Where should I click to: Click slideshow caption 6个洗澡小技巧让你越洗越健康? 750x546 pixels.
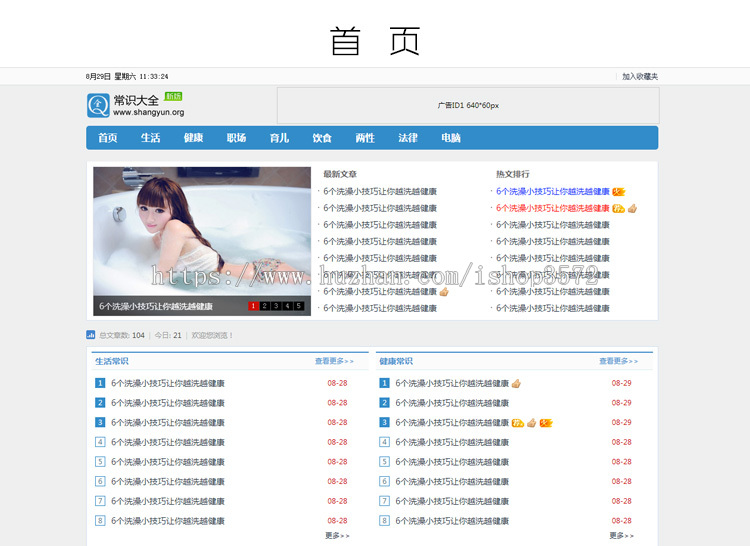[x=156, y=306]
